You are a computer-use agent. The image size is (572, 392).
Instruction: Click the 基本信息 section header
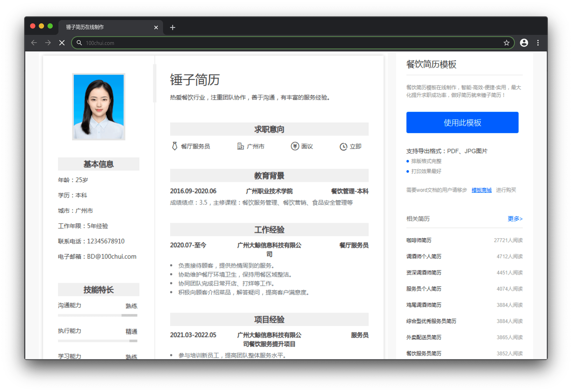point(99,164)
